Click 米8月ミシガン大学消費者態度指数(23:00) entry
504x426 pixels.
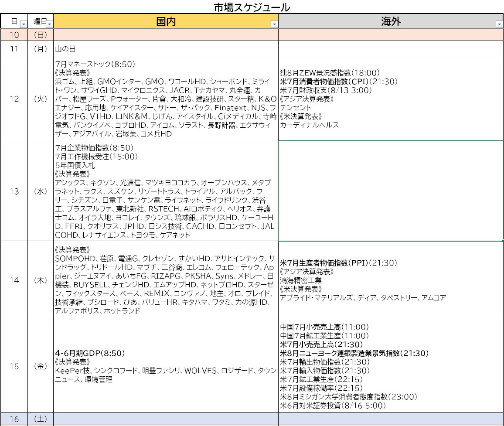348,397
